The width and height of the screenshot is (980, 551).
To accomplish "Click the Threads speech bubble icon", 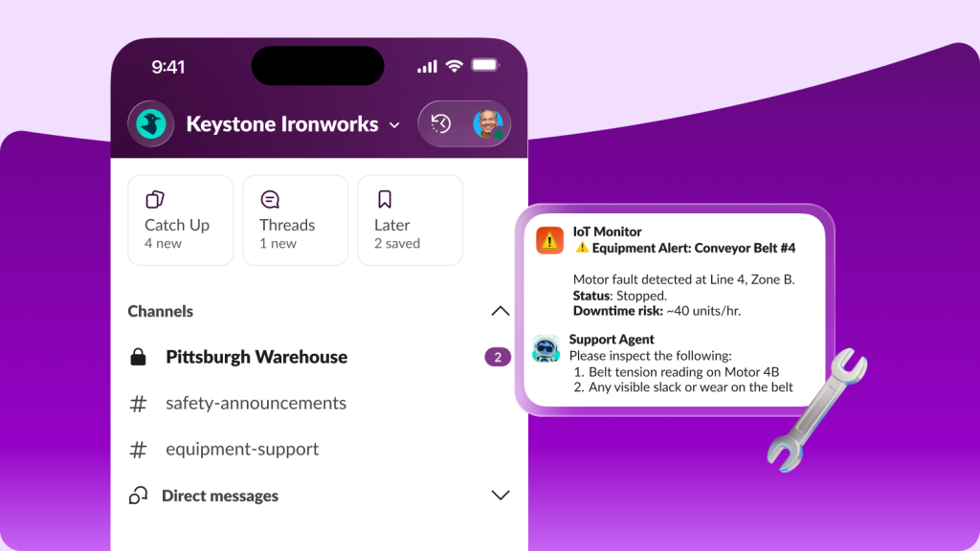I will pos(269,199).
